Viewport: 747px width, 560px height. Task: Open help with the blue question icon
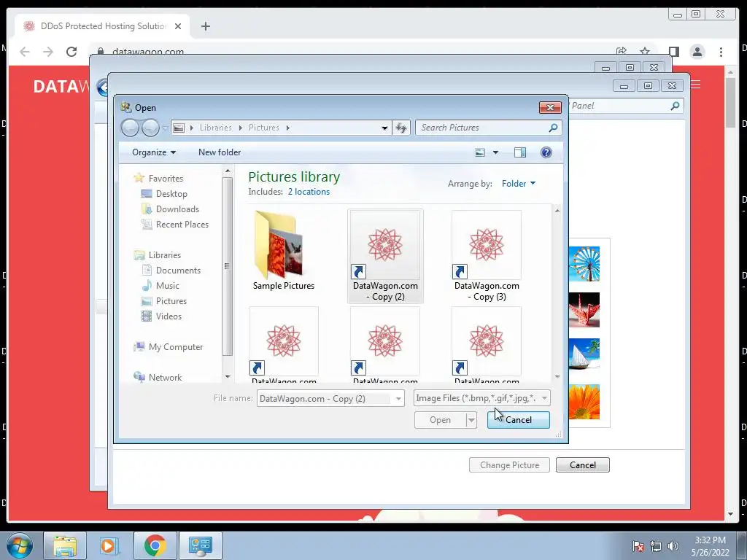pos(546,152)
